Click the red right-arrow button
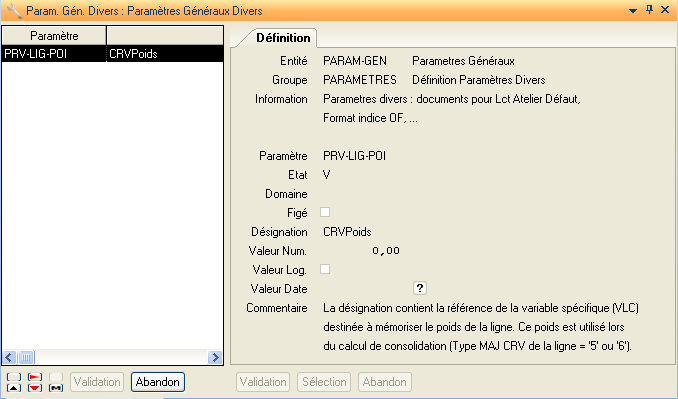678x399 pixels. [35, 377]
